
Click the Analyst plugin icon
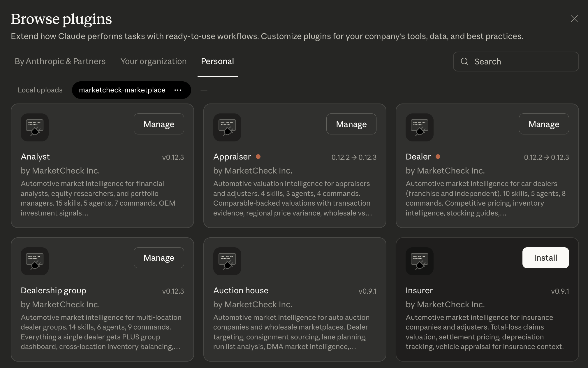pos(35,127)
